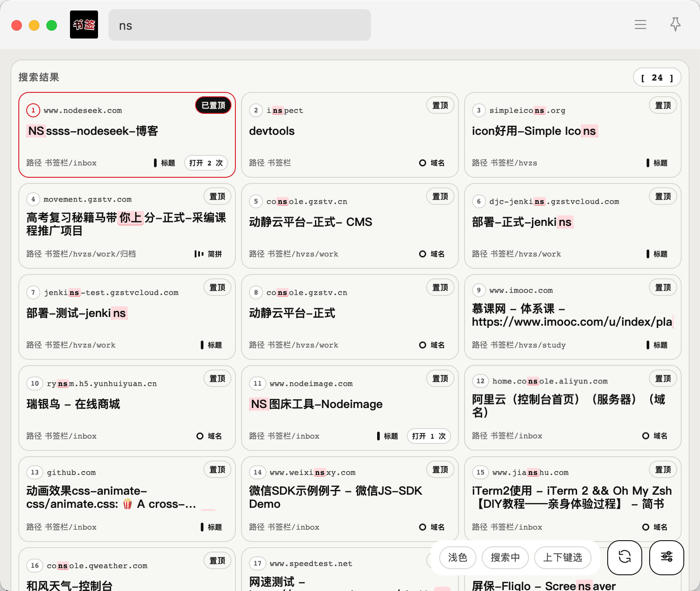Toggle 置顶 on the www.jianshu.com card
This screenshot has width=700, height=591.
[663, 469]
